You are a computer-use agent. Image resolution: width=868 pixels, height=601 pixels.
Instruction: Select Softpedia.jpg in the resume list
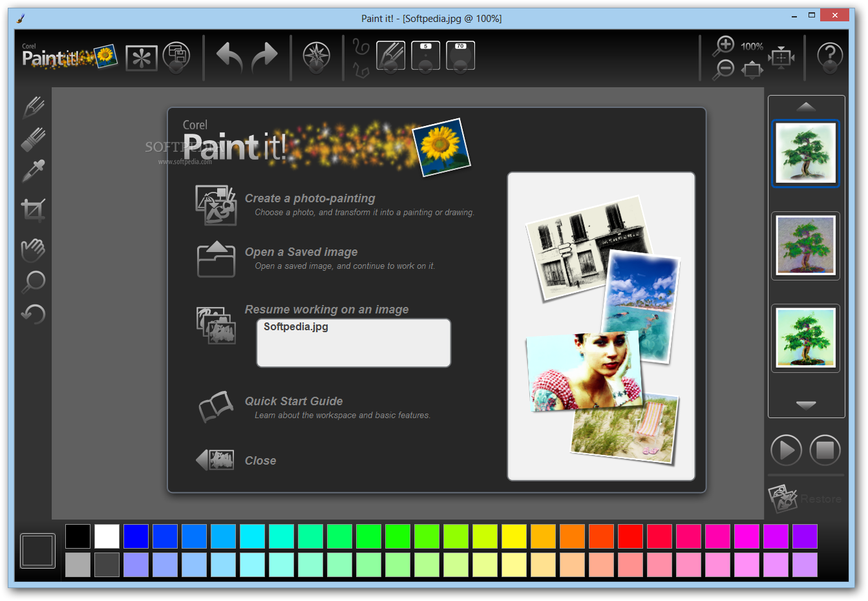pos(295,327)
